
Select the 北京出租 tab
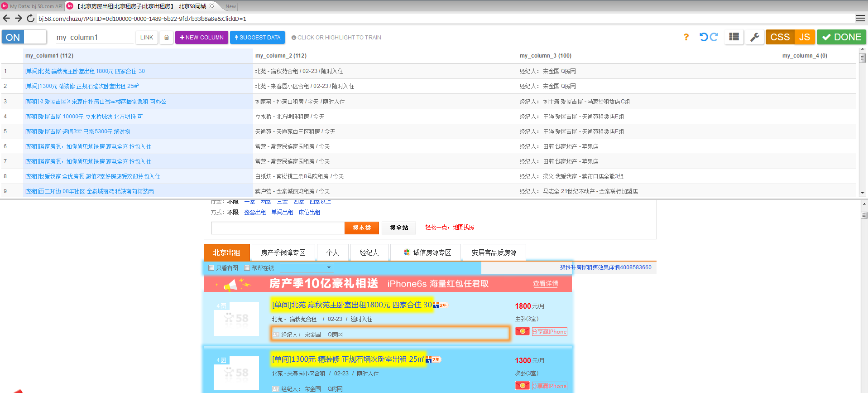(227, 252)
